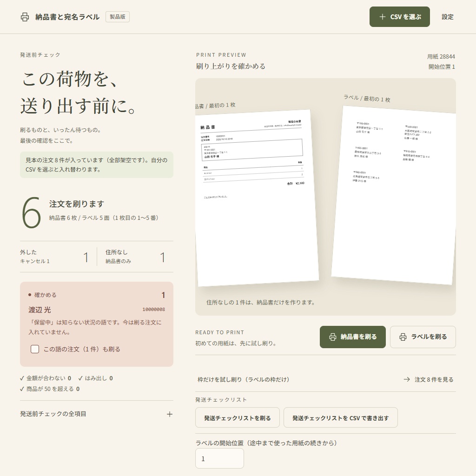Click 注文を刷ります heading

click(77, 204)
